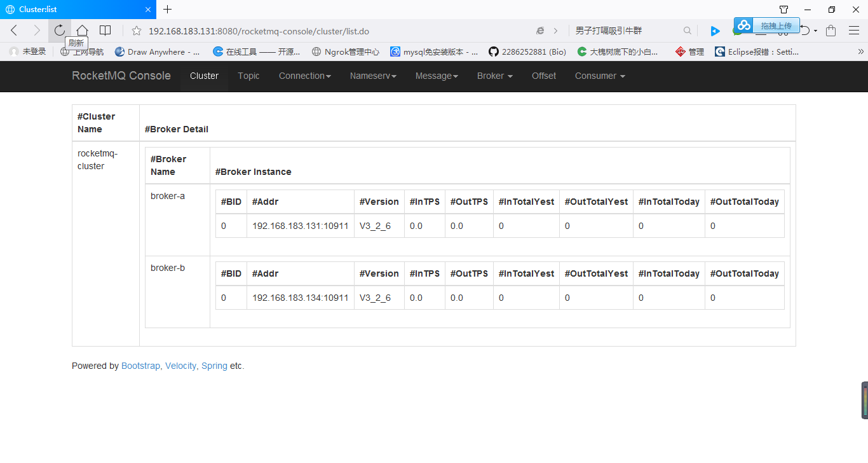Open the Ngrok管理中心 bookmark

click(345, 52)
